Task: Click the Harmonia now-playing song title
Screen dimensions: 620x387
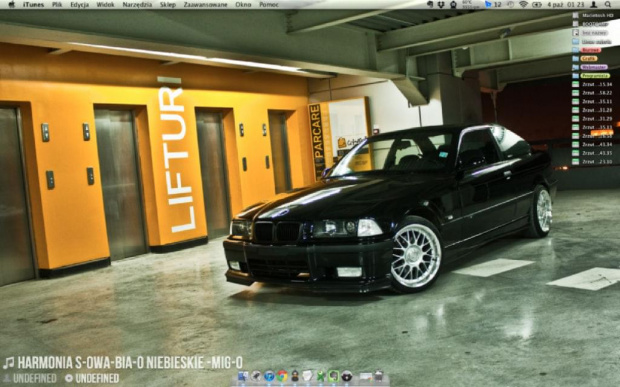Action: [130, 362]
